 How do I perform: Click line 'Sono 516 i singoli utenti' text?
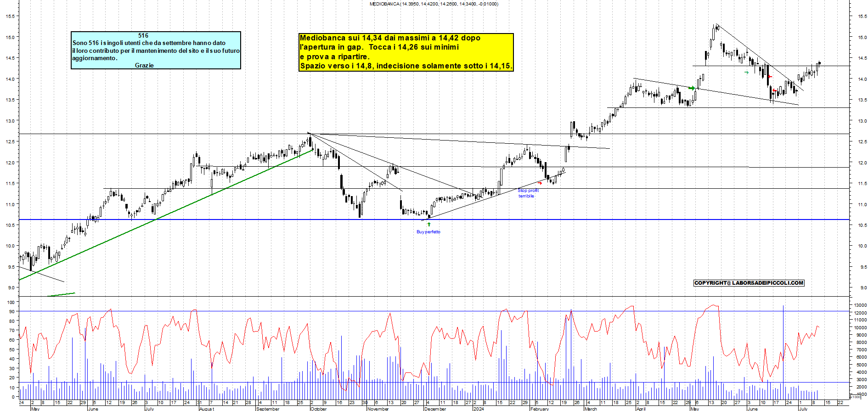(x=149, y=43)
